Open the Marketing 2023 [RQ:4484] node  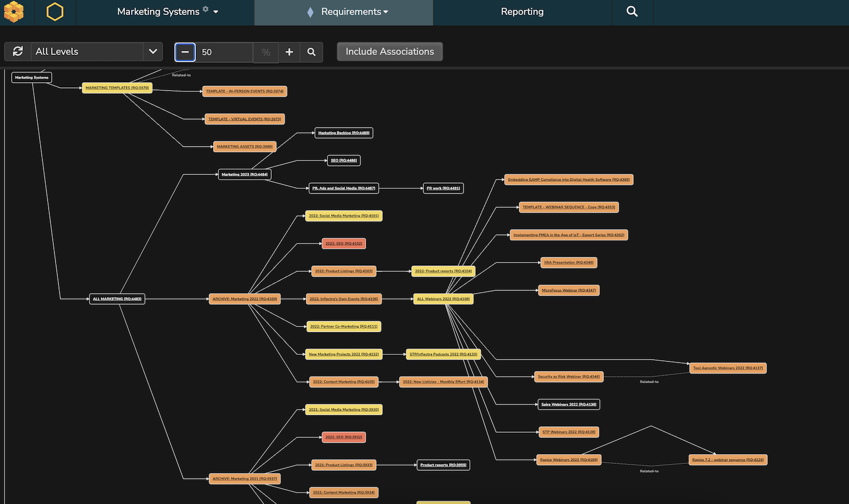coord(245,174)
